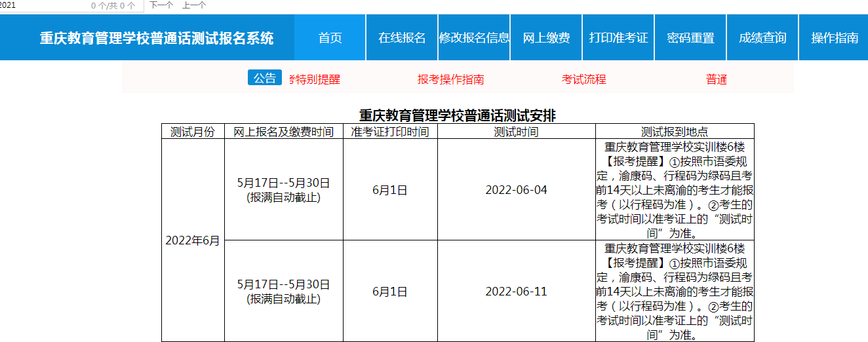Click the 2022年6月 month cell
The image size is (868, 342).
pyautogui.click(x=193, y=240)
